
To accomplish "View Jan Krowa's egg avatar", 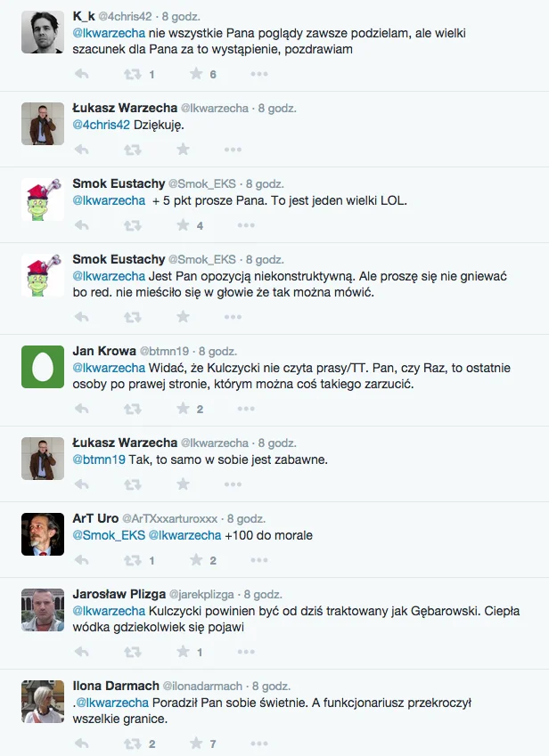I will point(43,367).
